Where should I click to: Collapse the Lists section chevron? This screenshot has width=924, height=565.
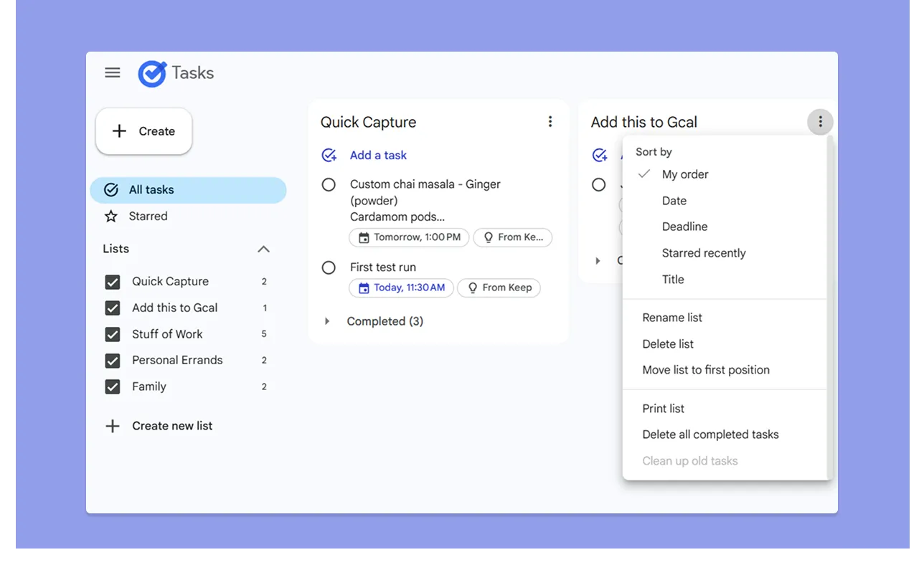(263, 249)
